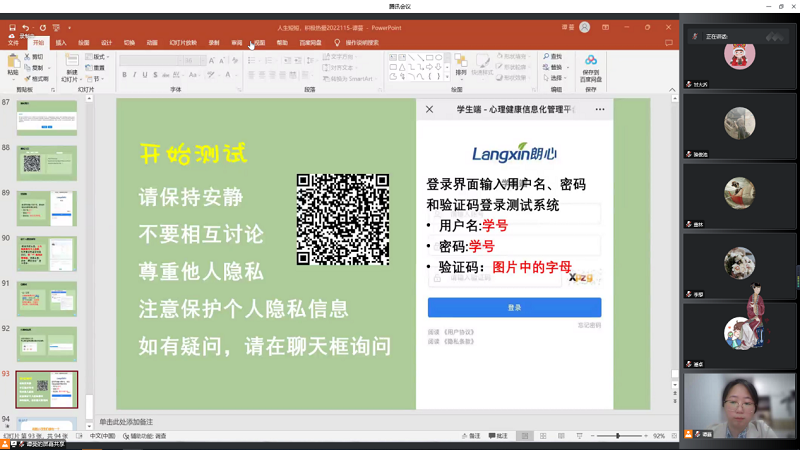Screen dimensions: 800x450
Task: Click the 新建幻灯片 (New Slide) icon
Action: click(71, 61)
